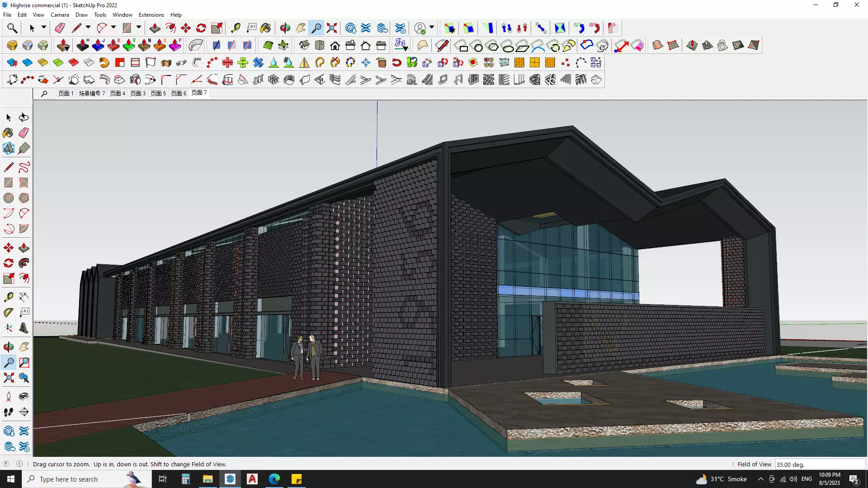Select the Pie tool in left toolbar

click(24, 229)
